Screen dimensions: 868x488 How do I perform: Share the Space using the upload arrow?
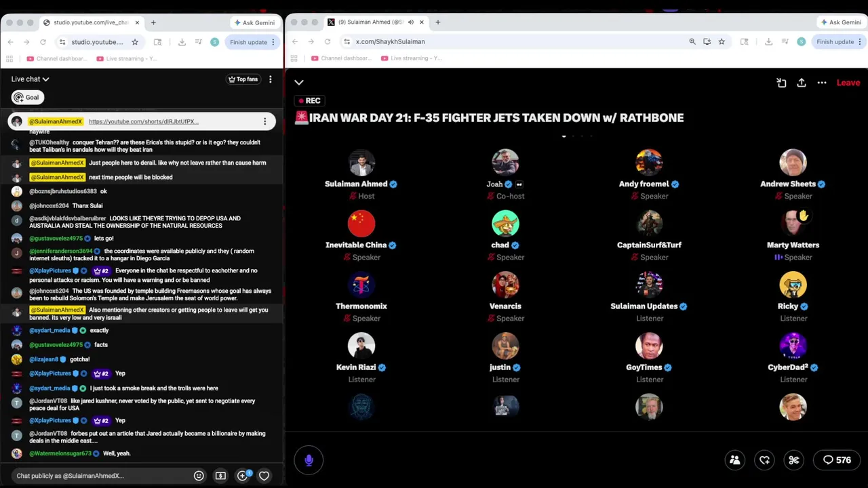coord(802,83)
